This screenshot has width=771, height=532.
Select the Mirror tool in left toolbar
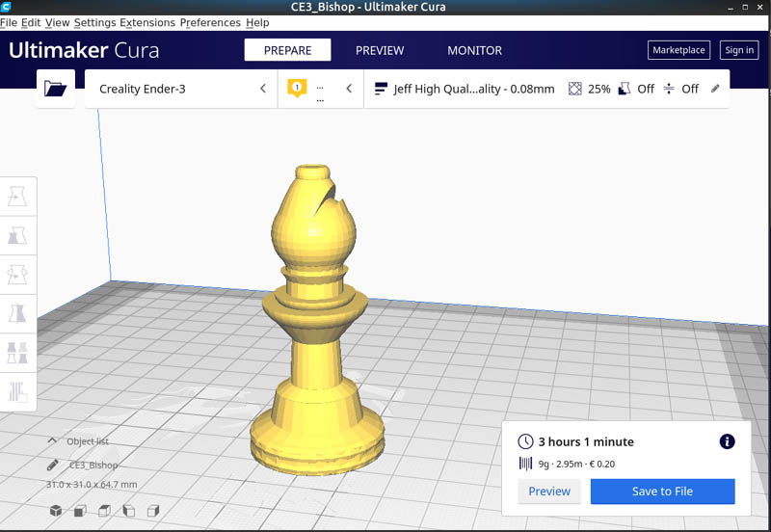pyautogui.click(x=18, y=313)
